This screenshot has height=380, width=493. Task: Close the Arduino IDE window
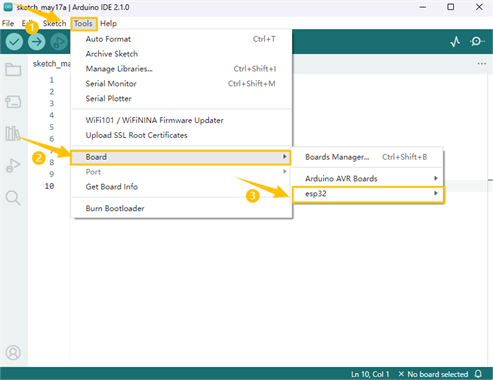click(x=479, y=7)
